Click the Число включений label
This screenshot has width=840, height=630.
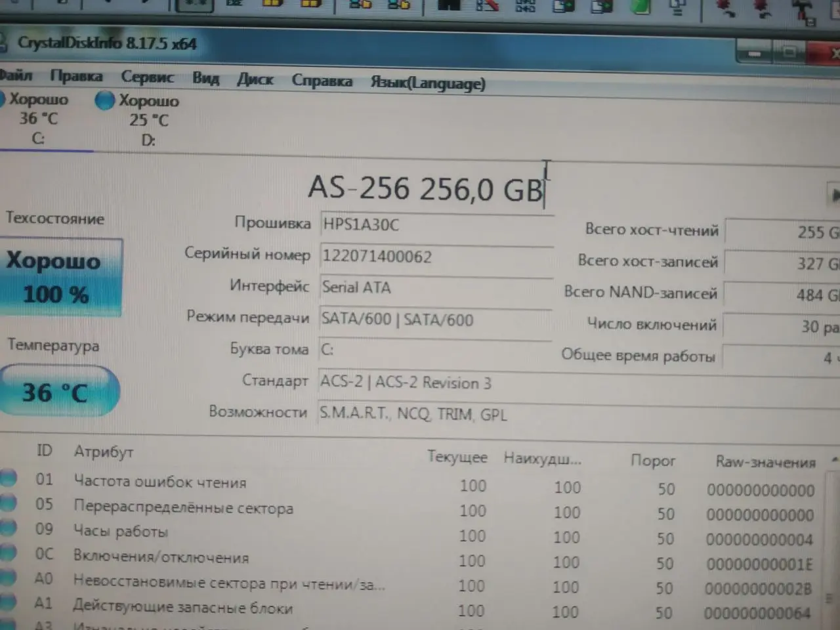(652, 324)
